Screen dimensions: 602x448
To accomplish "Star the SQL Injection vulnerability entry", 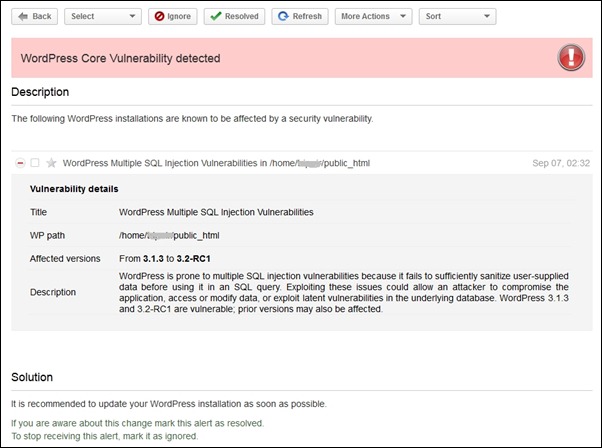I will pos(51,163).
